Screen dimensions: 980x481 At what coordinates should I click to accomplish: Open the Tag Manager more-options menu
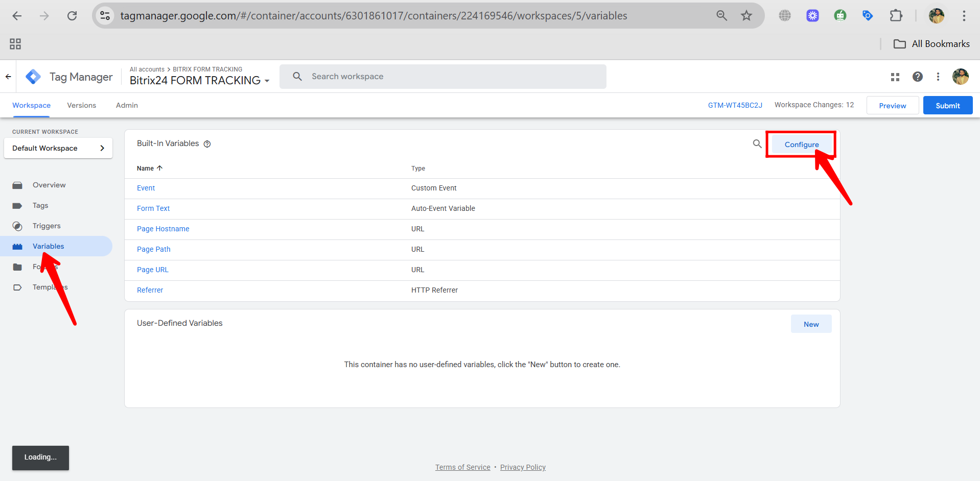(x=938, y=77)
